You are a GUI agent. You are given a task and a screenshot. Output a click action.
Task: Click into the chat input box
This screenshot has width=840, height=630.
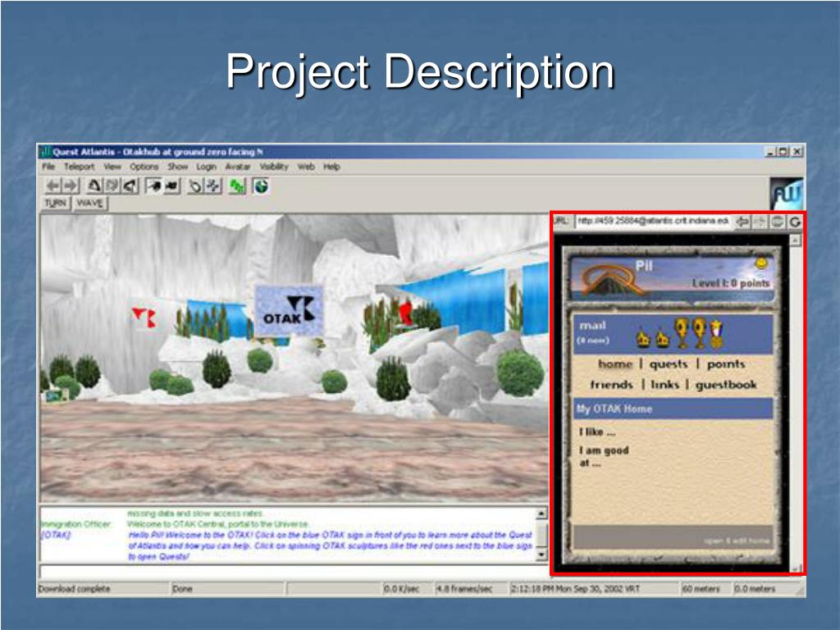[x=294, y=572]
